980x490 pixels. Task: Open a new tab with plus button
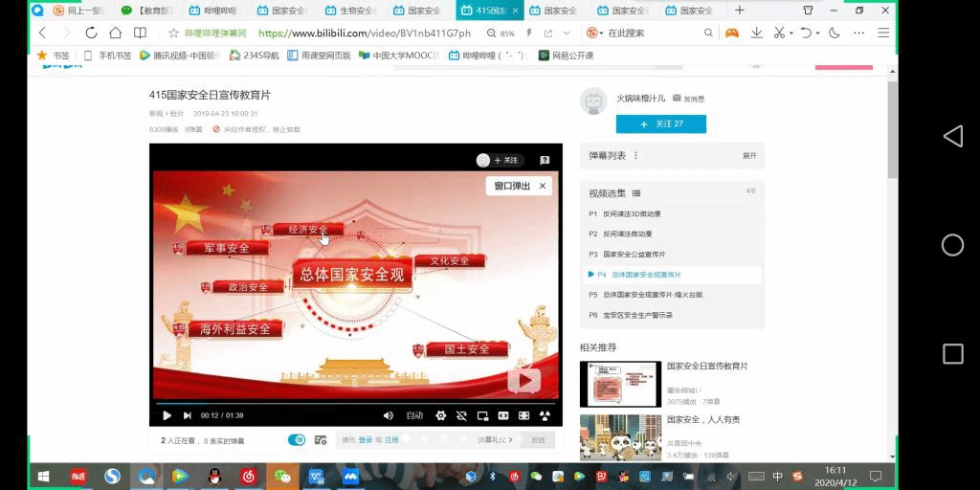pos(740,10)
